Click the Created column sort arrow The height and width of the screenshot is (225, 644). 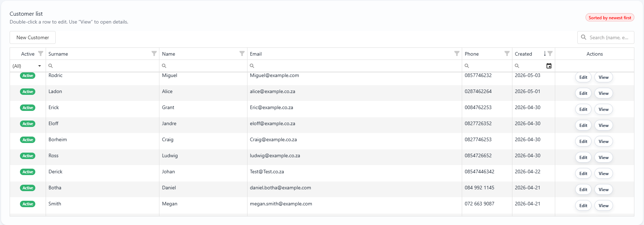545,53
